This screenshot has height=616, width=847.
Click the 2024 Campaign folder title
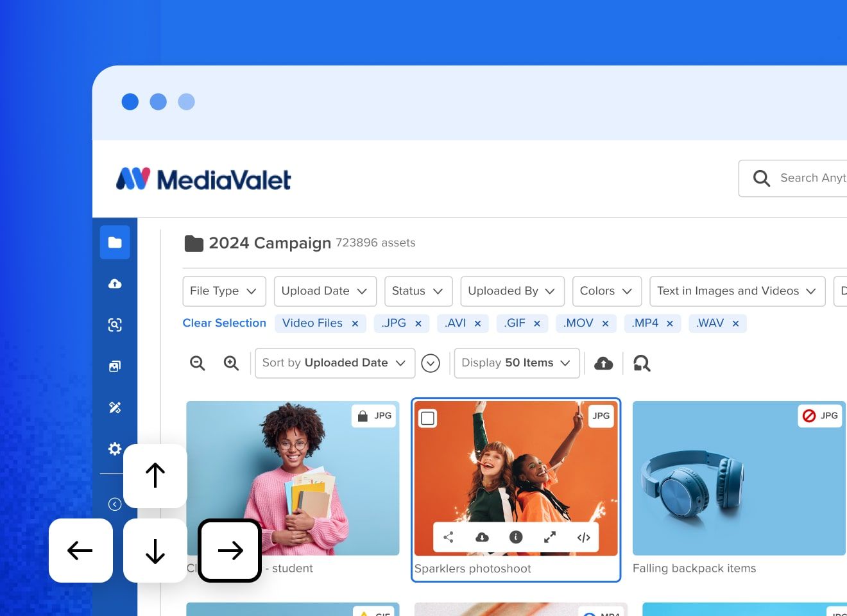click(270, 243)
